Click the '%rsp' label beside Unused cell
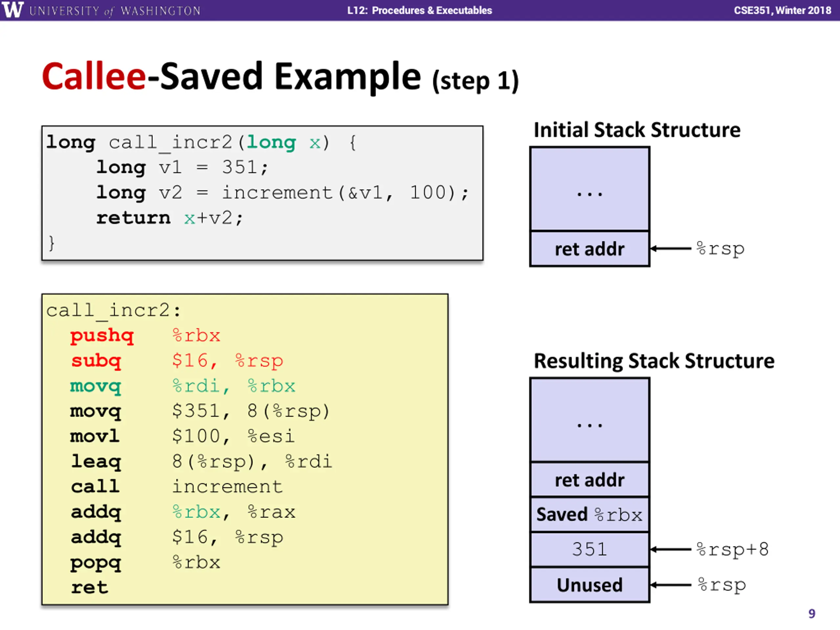This screenshot has height=630, width=840. pyautogui.click(x=722, y=585)
